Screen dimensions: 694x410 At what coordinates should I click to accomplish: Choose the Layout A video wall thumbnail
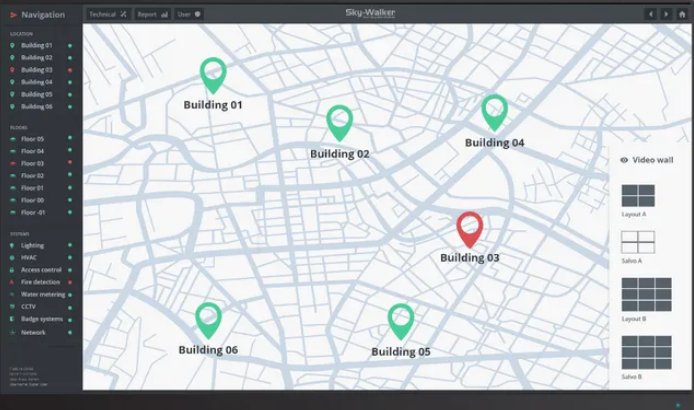638,196
